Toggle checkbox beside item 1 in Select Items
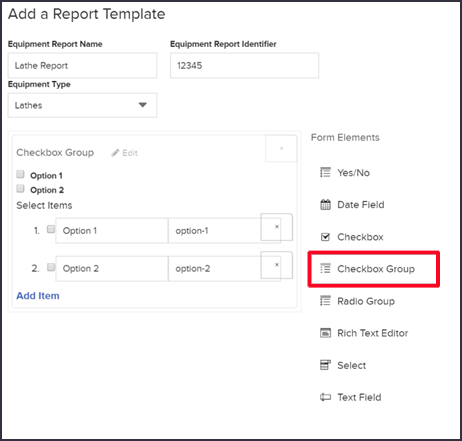Image resolution: width=462 pixels, height=441 pixels. (51, 229)
